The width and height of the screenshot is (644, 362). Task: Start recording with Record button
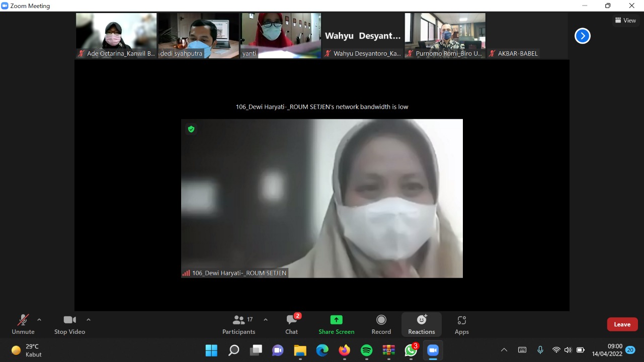(381, 324)
